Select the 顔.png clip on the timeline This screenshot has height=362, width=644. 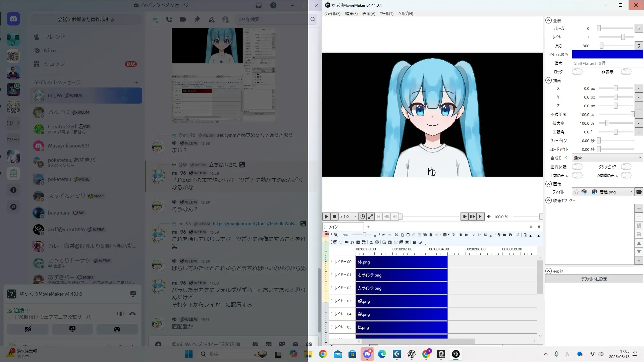tap(401, 301)
